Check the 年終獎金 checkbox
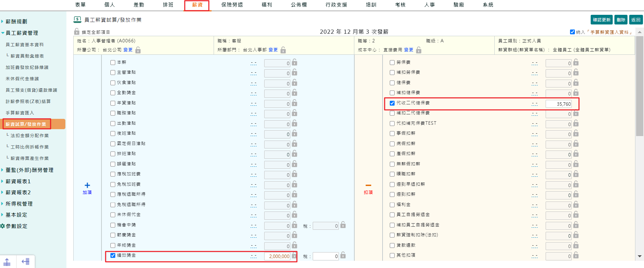This screenshot has height=268, width=644. pos(113,246)
